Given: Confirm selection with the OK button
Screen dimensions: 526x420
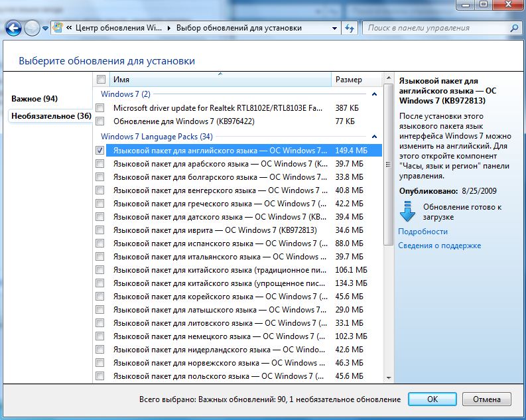Looking at the screenshot, I should (x=432, y=399).
